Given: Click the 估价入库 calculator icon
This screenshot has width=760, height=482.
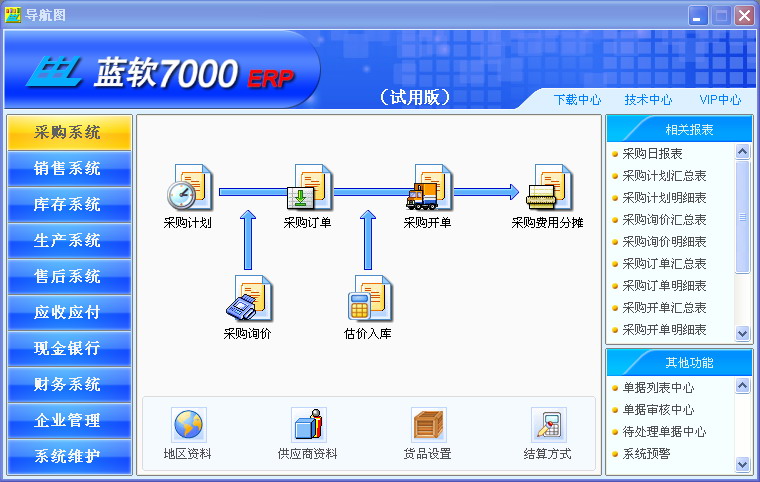Looking at the screenshot, I should pos(367,297).
